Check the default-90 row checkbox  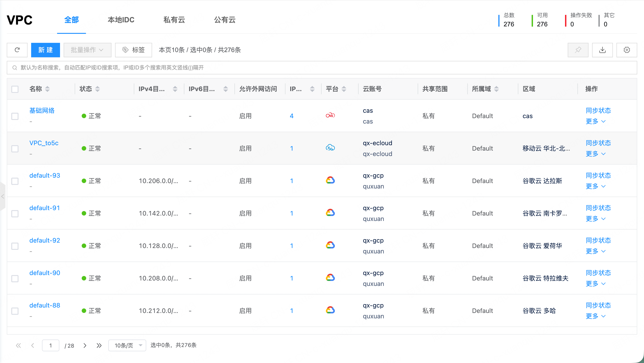click(15, 279)
